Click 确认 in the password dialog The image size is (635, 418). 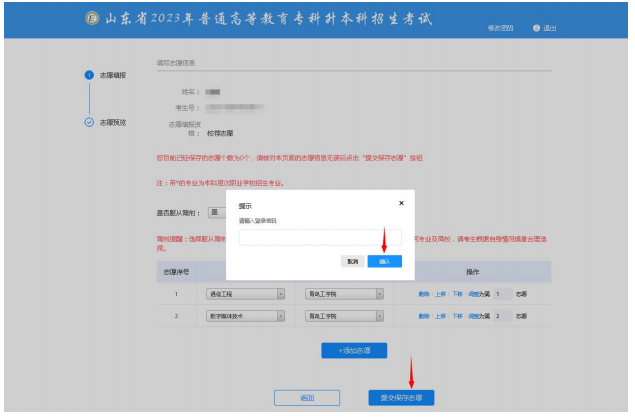pos(384,261)
